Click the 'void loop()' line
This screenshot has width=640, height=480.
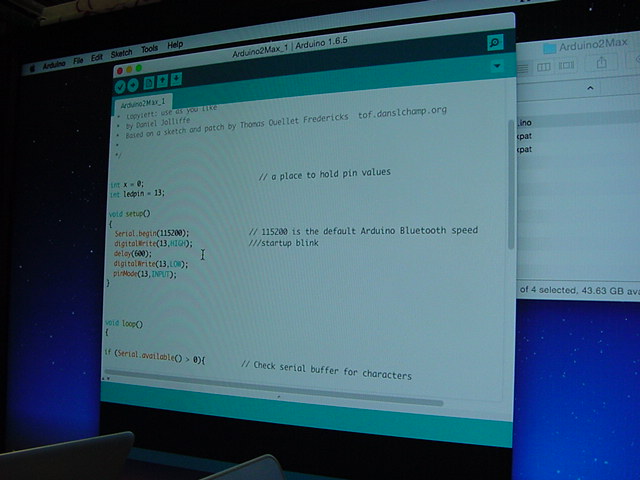[124, 324]
